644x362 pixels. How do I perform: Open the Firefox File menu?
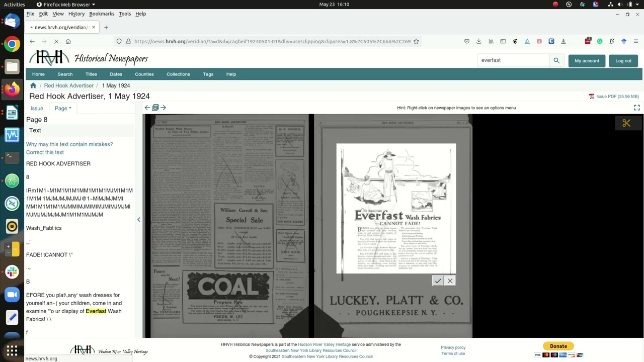point(30,14)
